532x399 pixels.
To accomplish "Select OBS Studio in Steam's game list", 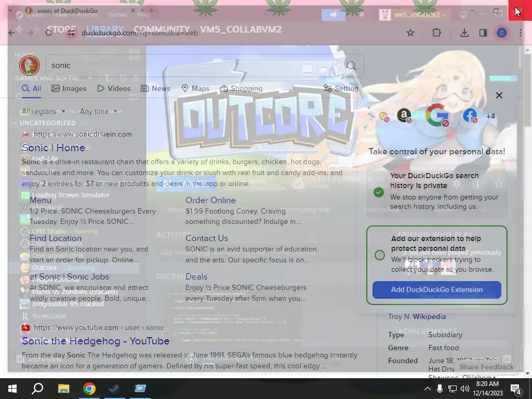I will pos(49,231).
